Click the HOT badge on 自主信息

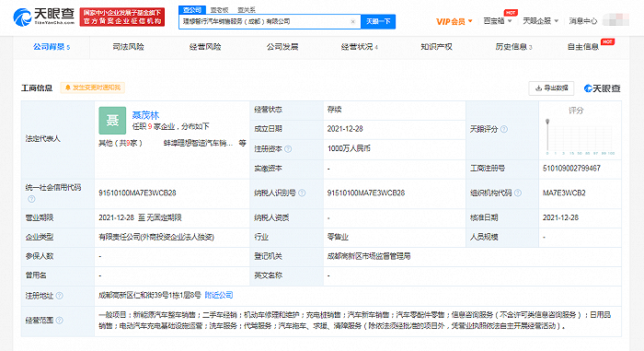click(x=607, y=41)
